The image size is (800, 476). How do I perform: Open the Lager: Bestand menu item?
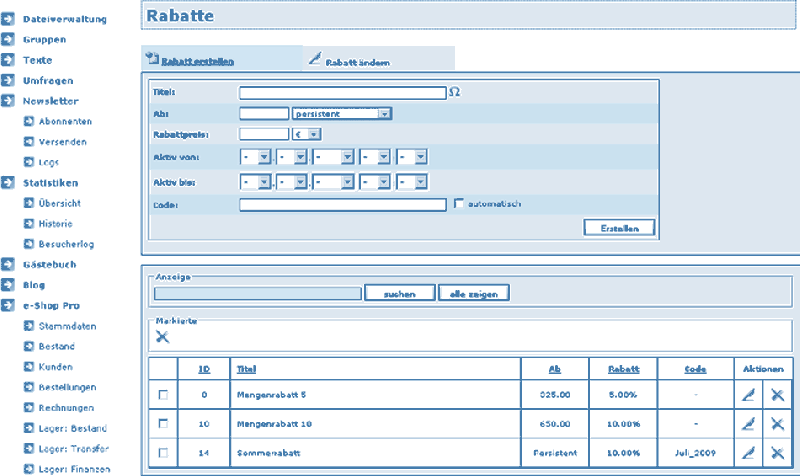(73, 428)
